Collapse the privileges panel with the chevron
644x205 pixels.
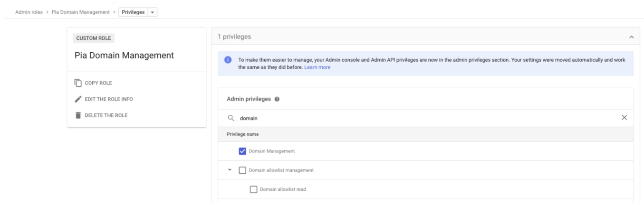(x=631, y=37)
